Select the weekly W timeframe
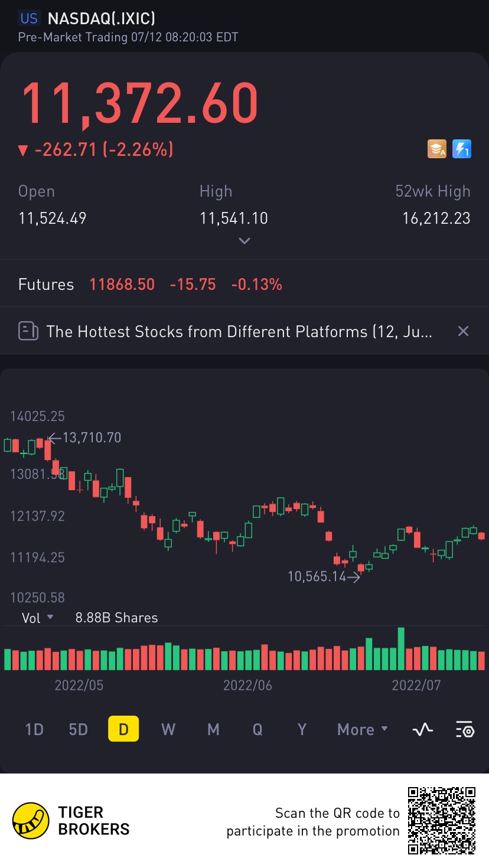The width and height of the screenshot is (489, 868). coord(168,730)
